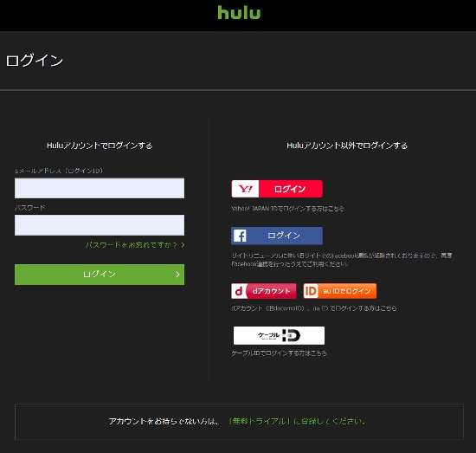This screenshot has width=476, height=453.
Task: Focus the パスワード input field
Action: (x=100, y=225)
